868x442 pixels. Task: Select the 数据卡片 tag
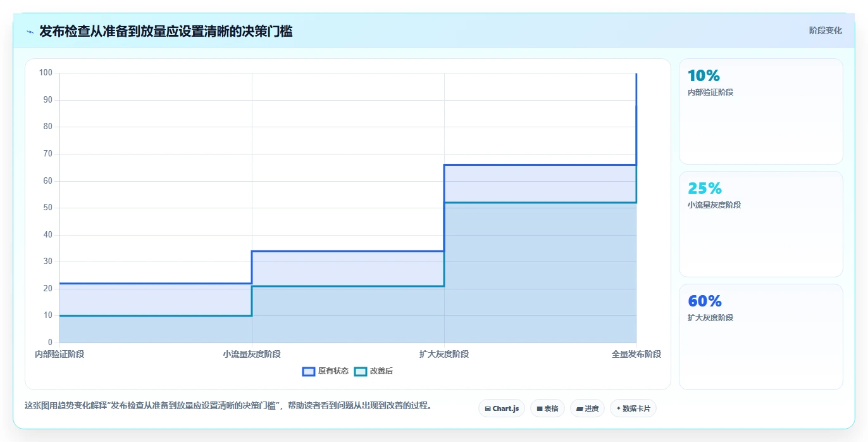(x=633, y=408)
